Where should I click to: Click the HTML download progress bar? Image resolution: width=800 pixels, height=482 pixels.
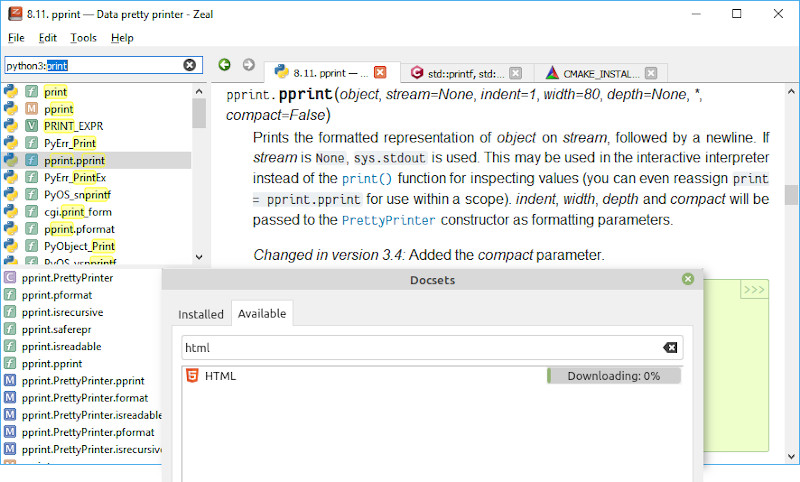coord(613,376)
